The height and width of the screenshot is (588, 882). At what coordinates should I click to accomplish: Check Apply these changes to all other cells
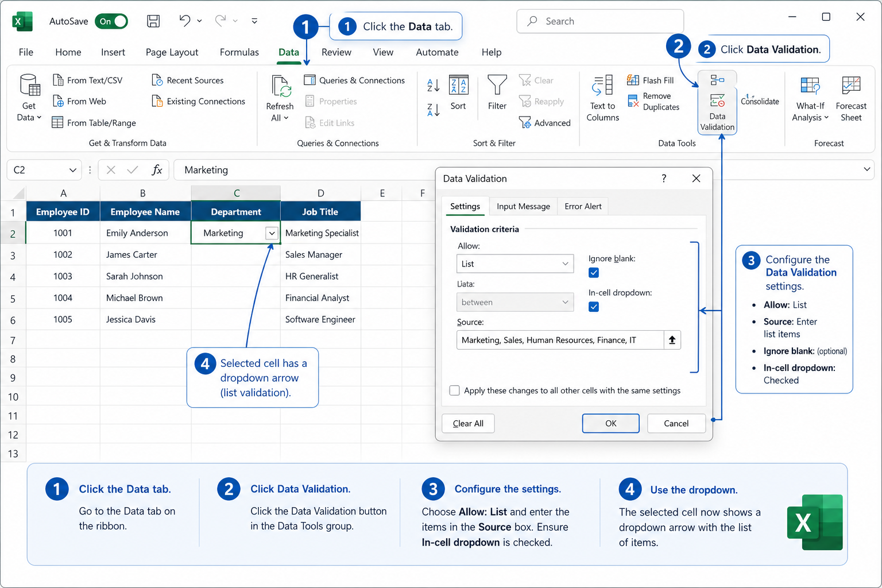pyautogui.click(x=454, y=390)
